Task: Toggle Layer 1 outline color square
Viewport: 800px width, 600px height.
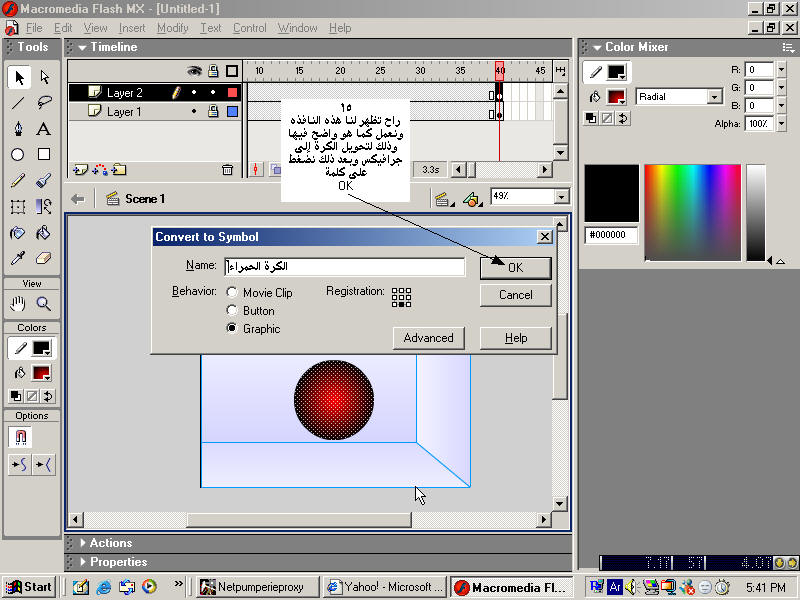Action: click(x=233, y=111)
